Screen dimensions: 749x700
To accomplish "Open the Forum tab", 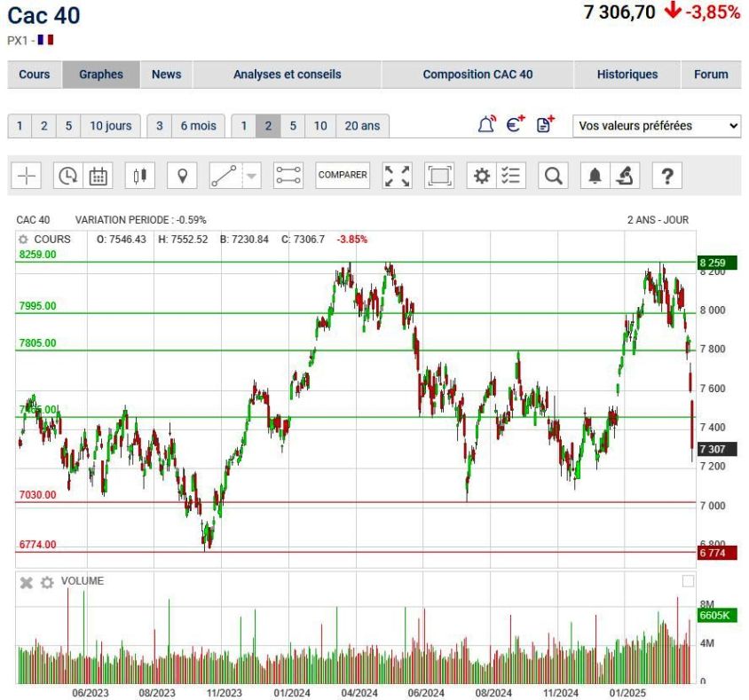I will [711, 75].
